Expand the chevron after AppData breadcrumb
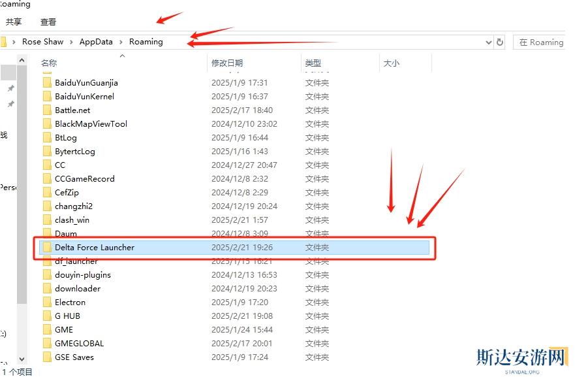Image resolution: width=588 pixels, height=377 pixels. [121, 42]
